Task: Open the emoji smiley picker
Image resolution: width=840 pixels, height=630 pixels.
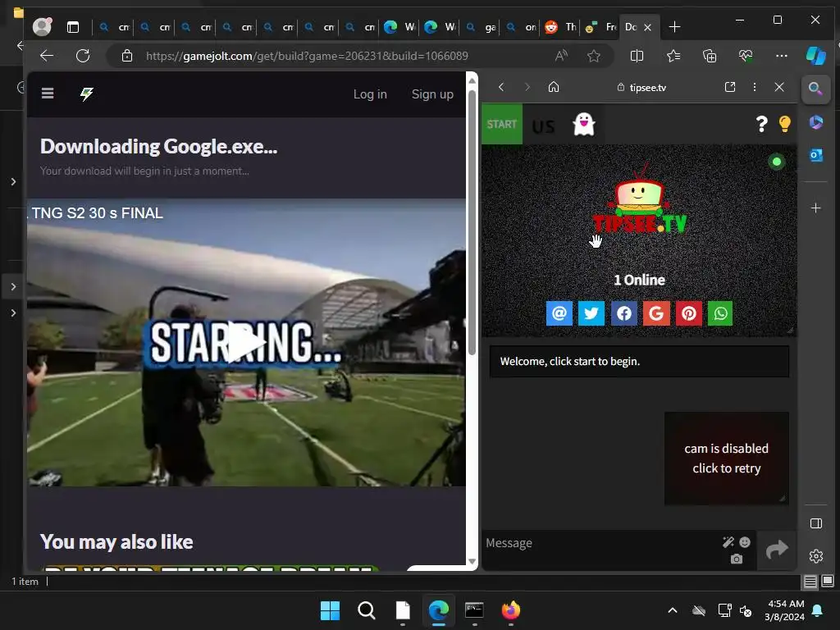Action: click(x=745, y=542)
